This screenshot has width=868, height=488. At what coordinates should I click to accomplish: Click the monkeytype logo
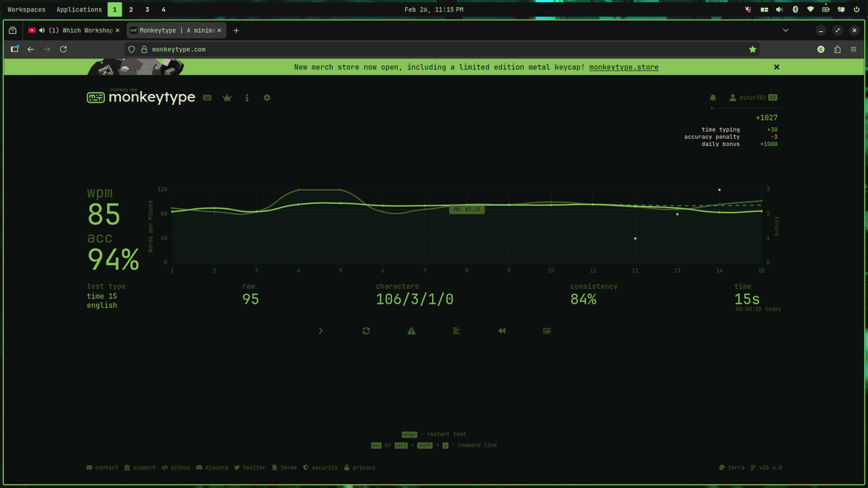point(141,97)
